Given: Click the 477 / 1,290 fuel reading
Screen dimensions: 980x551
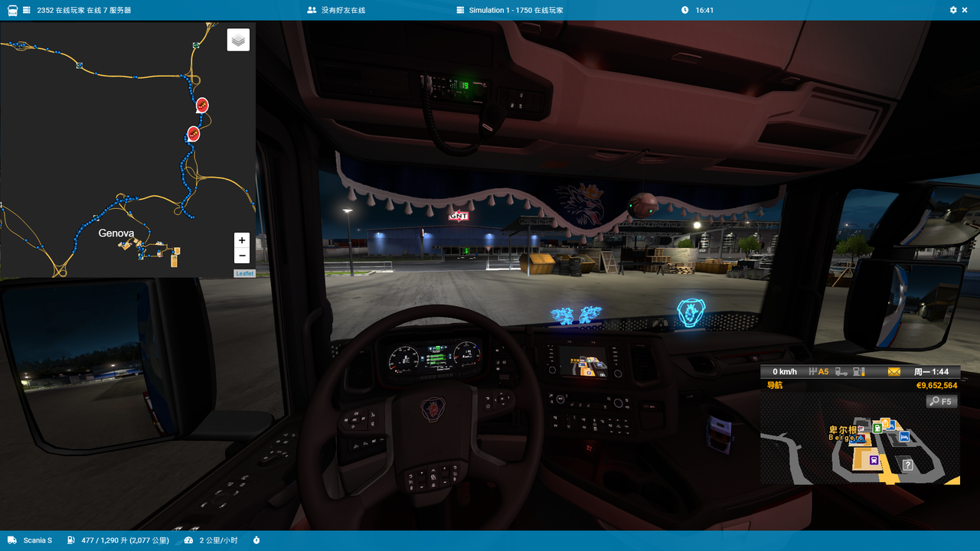Looking at the screenshot, I should [x=125, y=540].
